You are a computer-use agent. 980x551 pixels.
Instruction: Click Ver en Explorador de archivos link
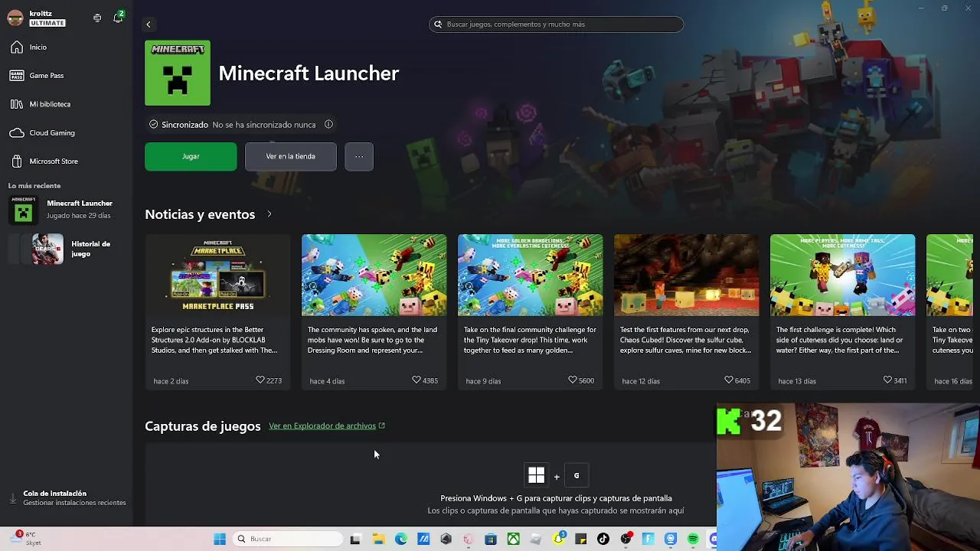[x=327, y=426]
